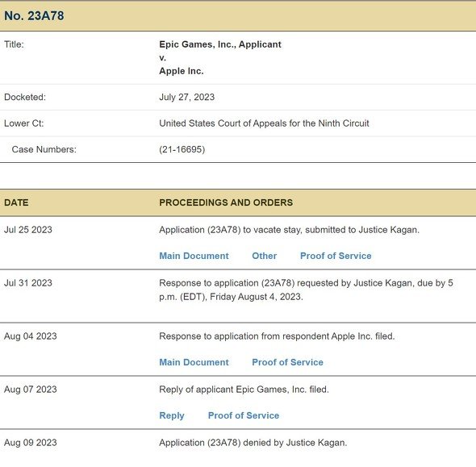Open Main Document for Jul 25 application
476x467 pixels.
pyautogui.click(x=194, y=256)
